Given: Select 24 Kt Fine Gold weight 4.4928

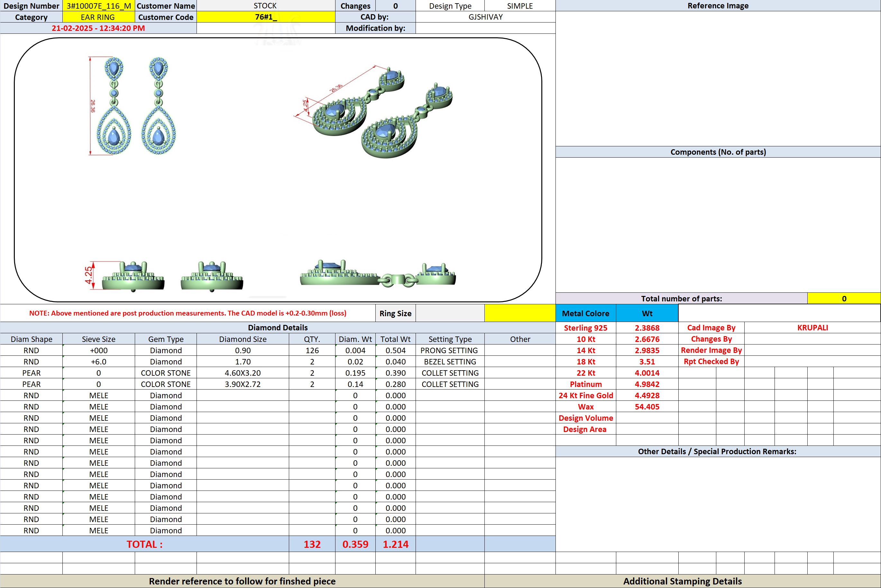Looking at the screenshot, I should click(x=647, y=395).
